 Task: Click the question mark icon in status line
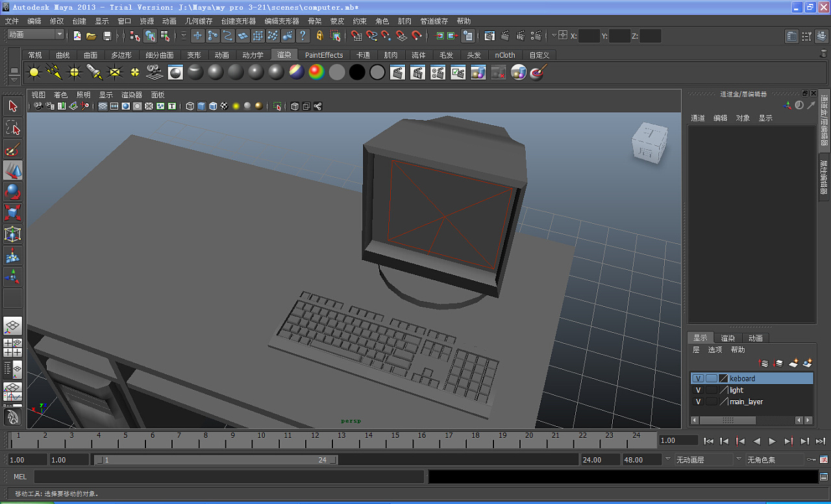coord(303,36)
